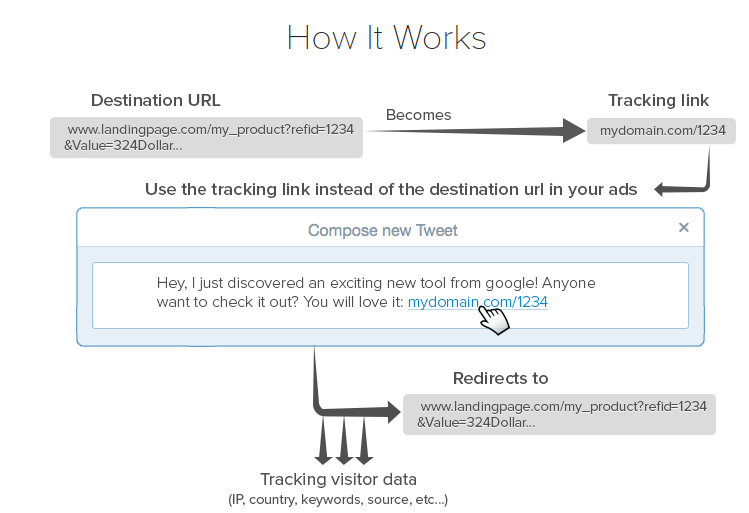Viewport: 749px width, 513px height.
Task: Close the Compose new Tweet dialog
Action: tap(684, 227)
